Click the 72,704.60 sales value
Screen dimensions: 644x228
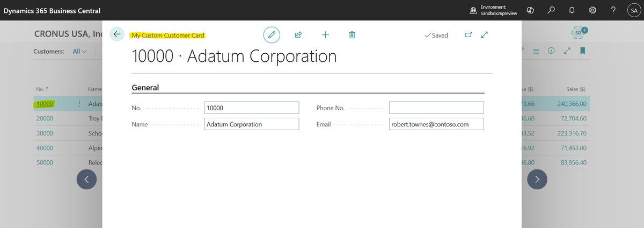point(574,118)
